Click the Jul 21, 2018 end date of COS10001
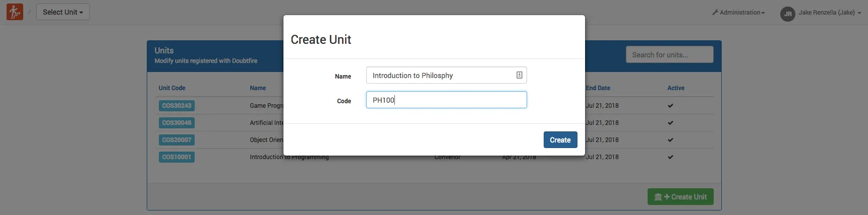The height and width of the screenshot is (215, 868). click(x=602, y=157)
